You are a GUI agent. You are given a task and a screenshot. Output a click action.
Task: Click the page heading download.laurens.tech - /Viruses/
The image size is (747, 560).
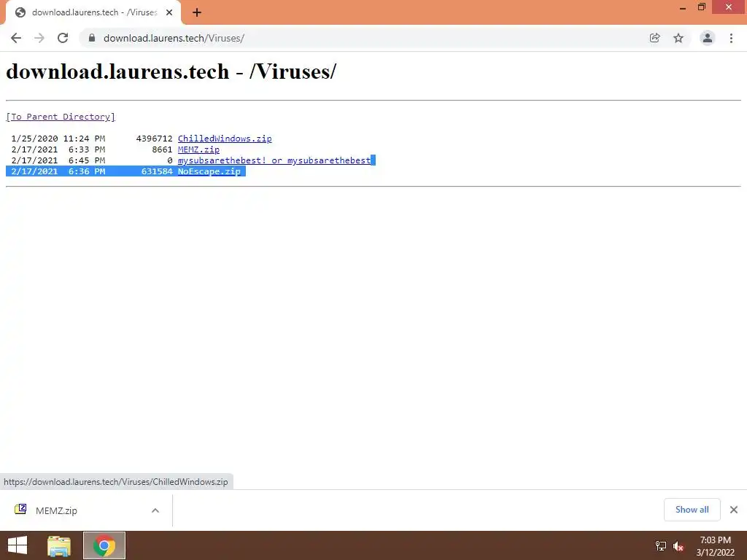[171, 72]
